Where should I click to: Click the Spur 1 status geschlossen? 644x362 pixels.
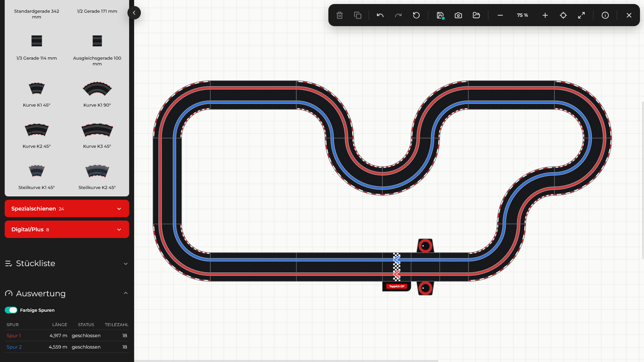[86, 336]
